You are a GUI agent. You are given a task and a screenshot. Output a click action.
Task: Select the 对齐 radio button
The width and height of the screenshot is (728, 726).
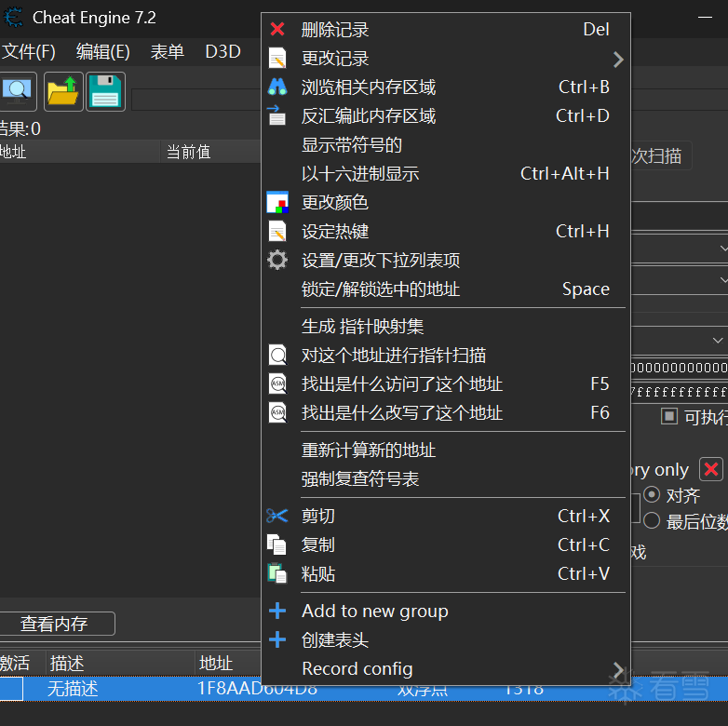pos(652,494)
